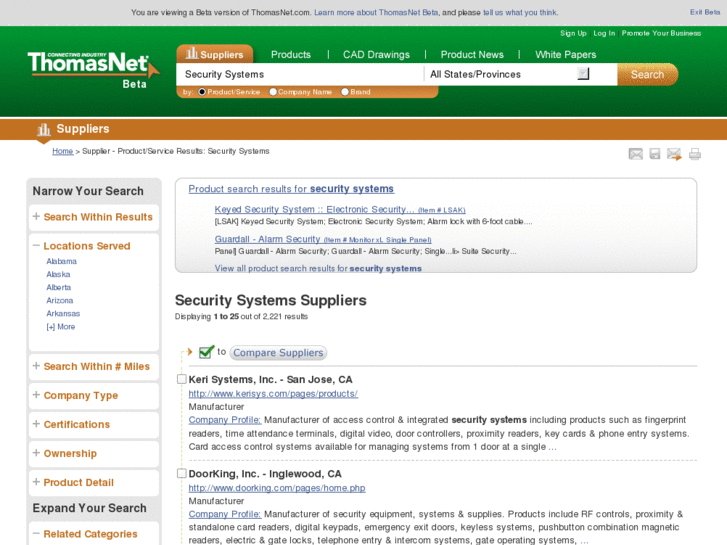Open Product search results for security systems
Screen dimensions: 727x545
pyautogui.click(x=291, y=189)
